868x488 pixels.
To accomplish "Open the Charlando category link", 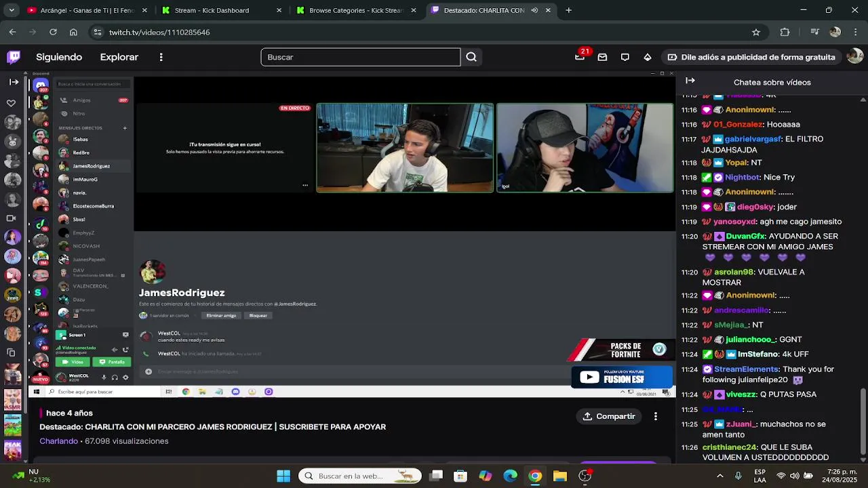I will pos(58,441).
